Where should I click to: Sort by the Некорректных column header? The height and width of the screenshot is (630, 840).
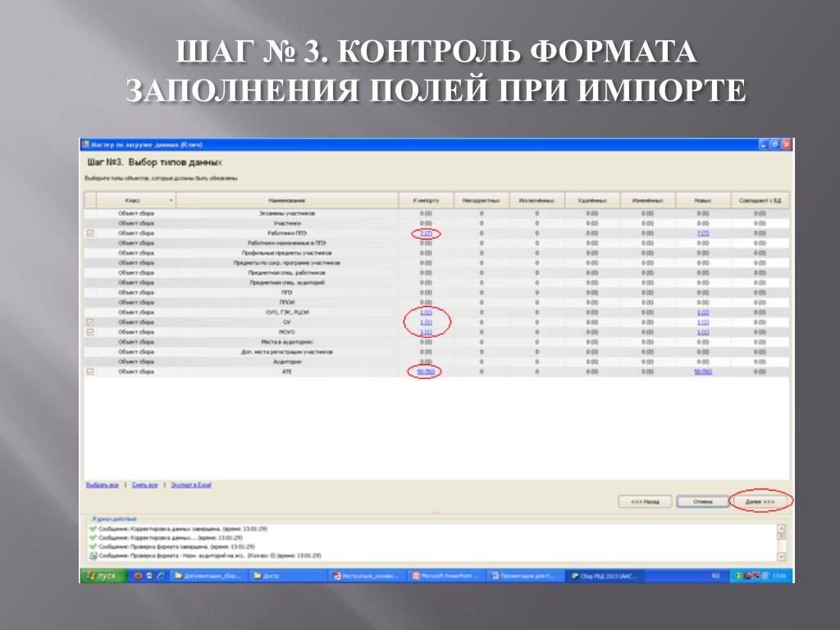tap(482, 200)
